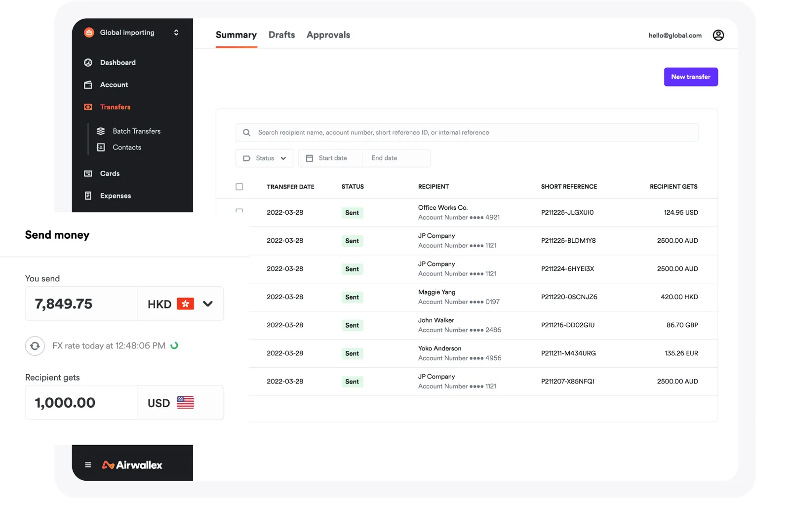790x532 pixels.
Task: Click the Sent status of John Walker
Action: (352, 326)
